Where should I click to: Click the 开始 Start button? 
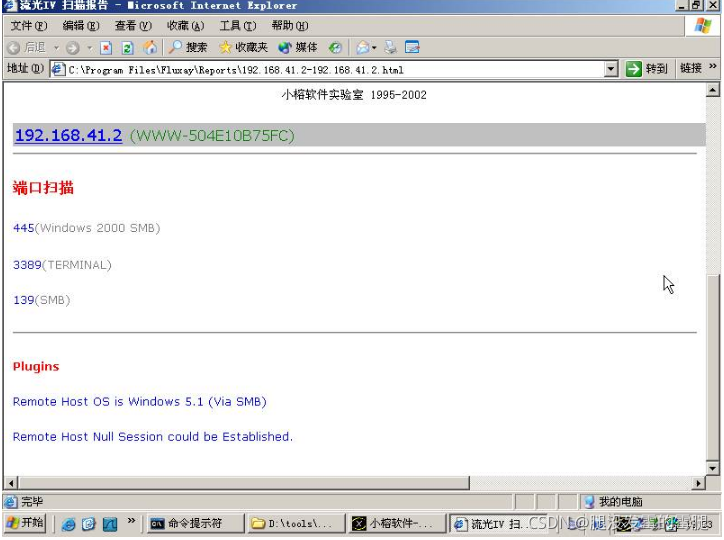tap(25, 523)
